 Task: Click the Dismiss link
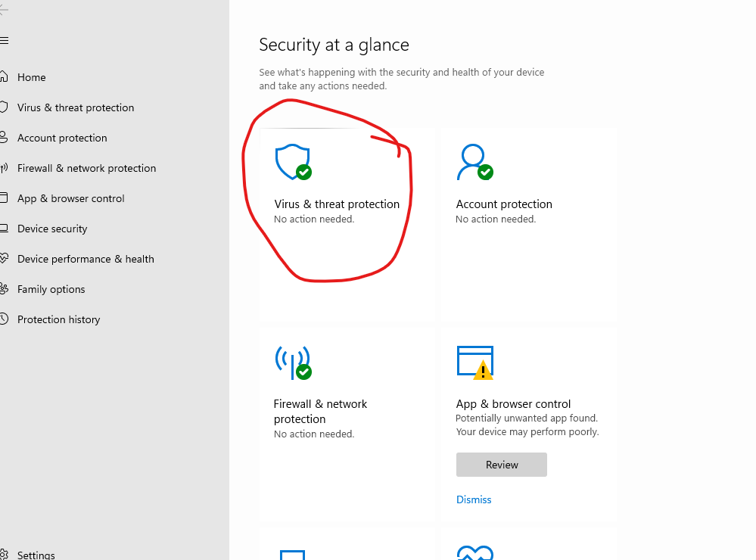[474, 499]
